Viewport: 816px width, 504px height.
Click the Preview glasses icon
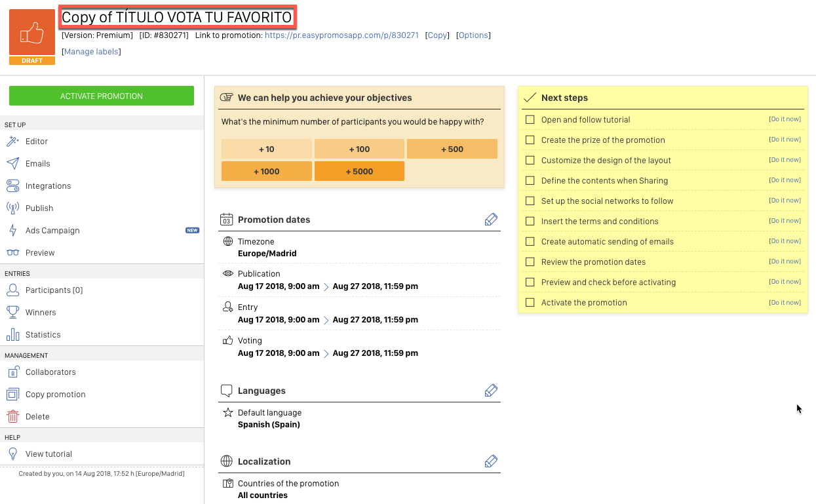pyautogui.click(x=12, y=252)
